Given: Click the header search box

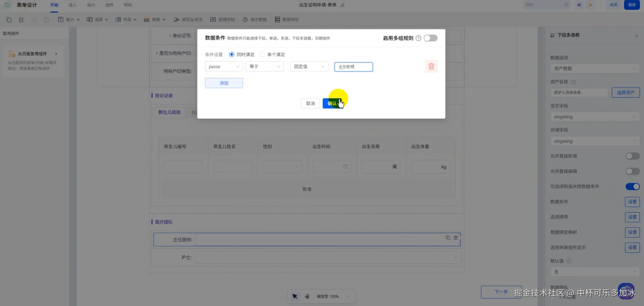Looking at the screenshot, I should tap(547, 5).
